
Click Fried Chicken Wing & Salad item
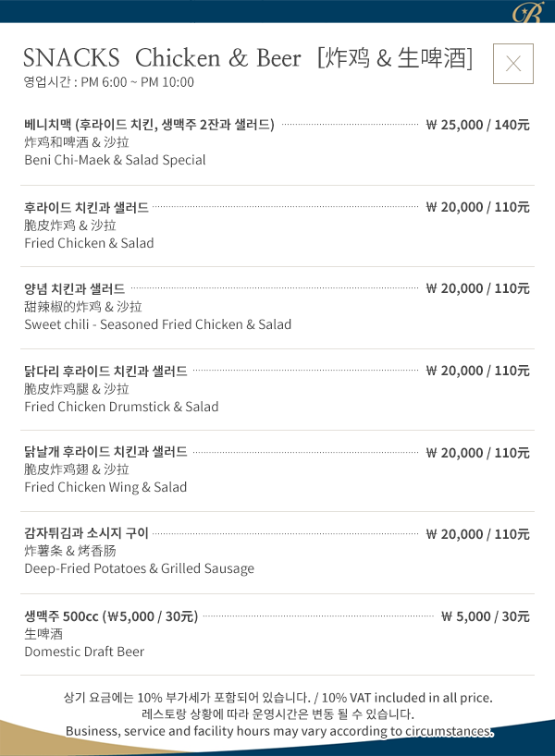pos(105,487)
